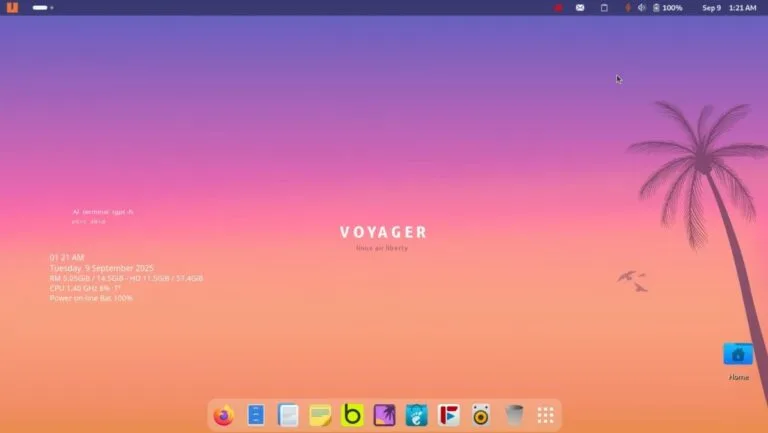
Task: Open the GNOME Software store icon
Action: tap(416, 415)
